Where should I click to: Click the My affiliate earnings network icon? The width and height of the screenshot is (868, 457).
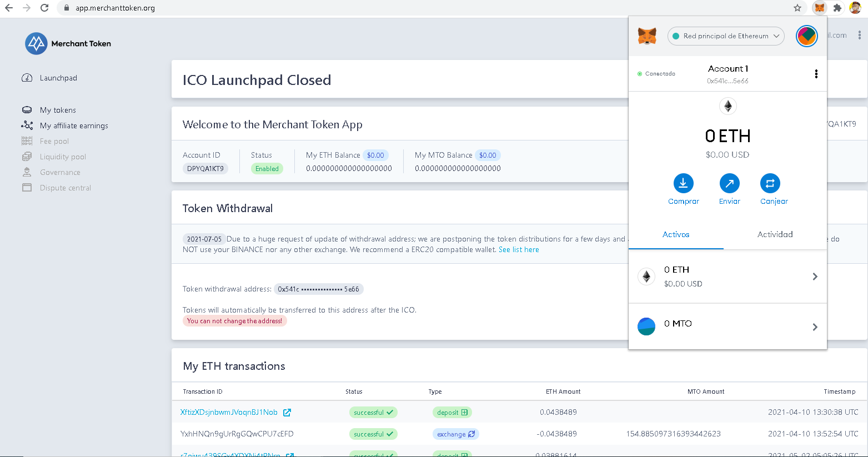27,125
